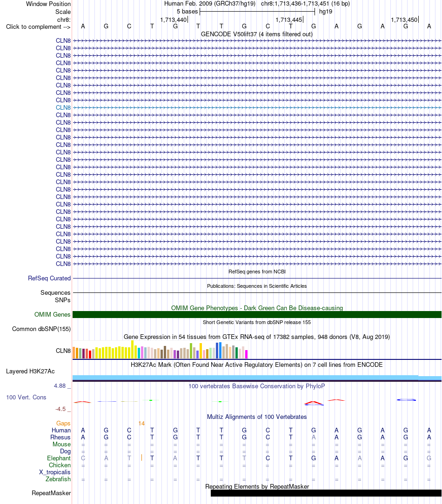The width and height of the screenshot is (442, 504).
Task: Click the orange '14' gap count
Action: [x=141, y=423]
